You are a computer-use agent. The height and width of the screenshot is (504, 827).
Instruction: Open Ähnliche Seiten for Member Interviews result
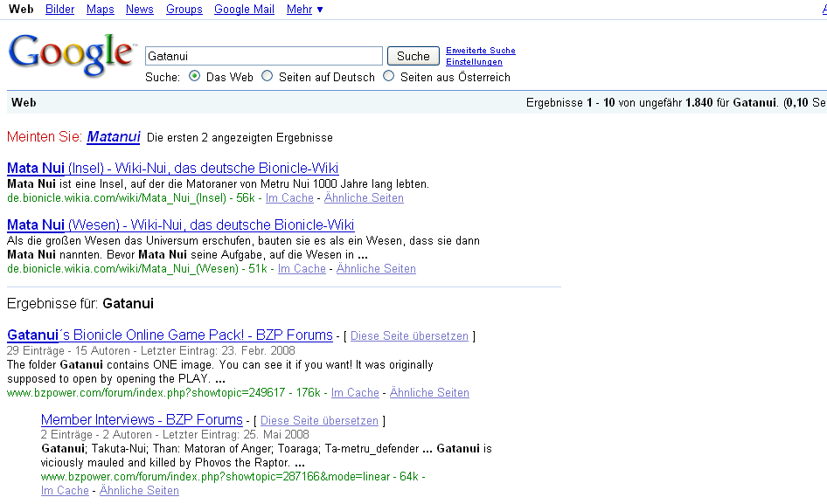coord(139,491)
